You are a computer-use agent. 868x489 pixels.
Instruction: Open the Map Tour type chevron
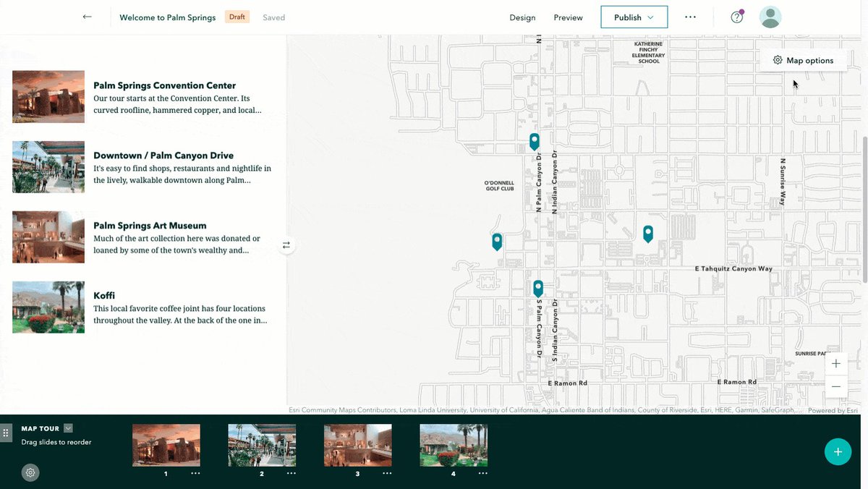pos(68,428)
